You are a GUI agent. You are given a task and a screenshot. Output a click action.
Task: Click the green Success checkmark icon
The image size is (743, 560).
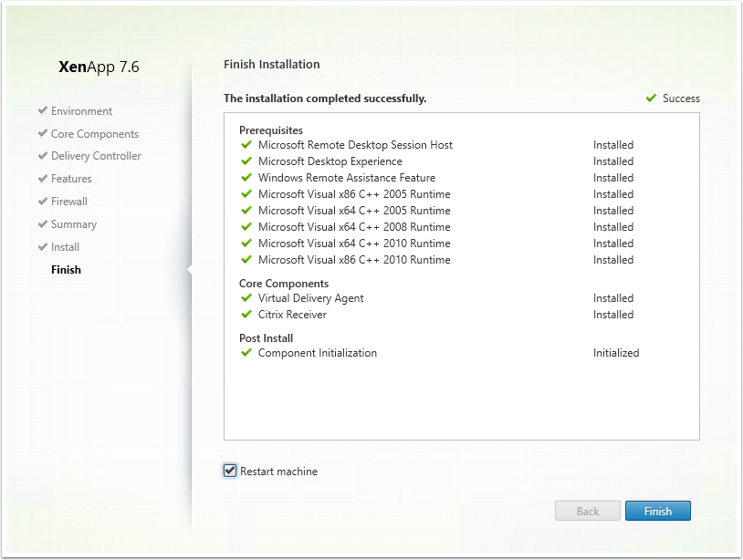[x=651, y=98]
